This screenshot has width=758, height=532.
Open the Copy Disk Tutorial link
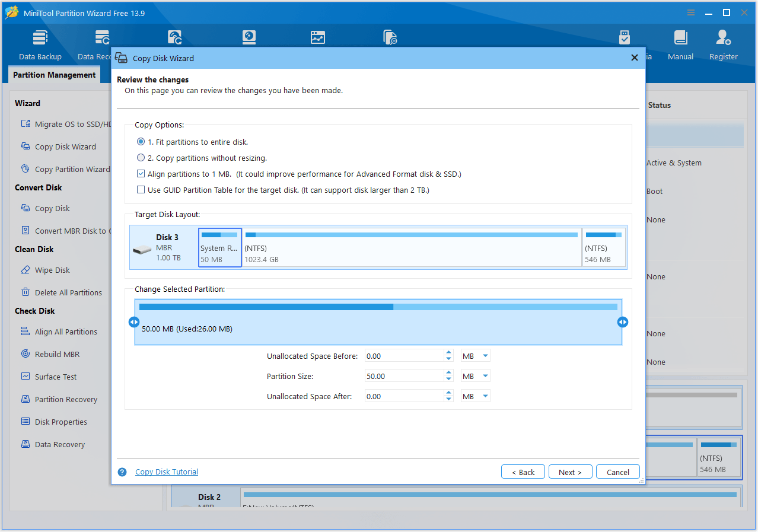click(167, 472)
